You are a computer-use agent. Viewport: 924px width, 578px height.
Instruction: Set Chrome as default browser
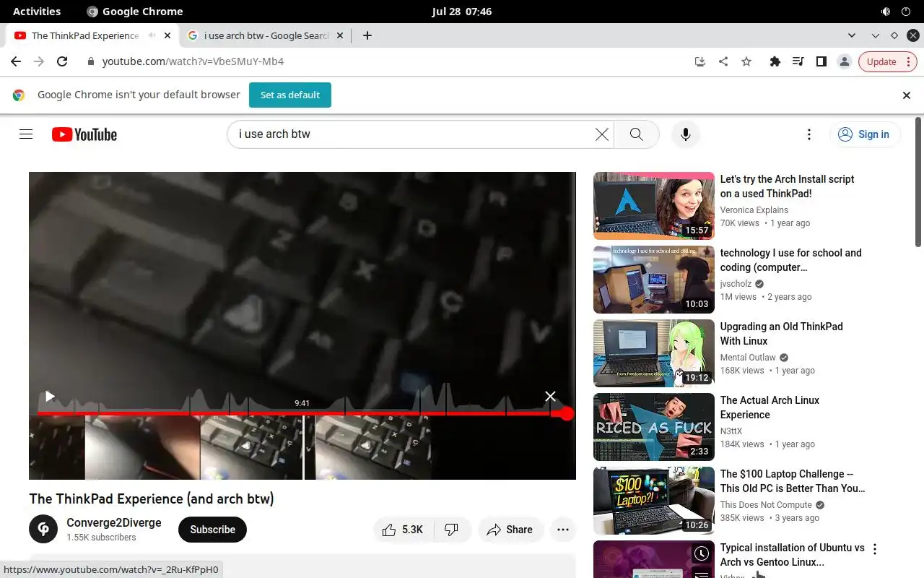click(290, 95)
